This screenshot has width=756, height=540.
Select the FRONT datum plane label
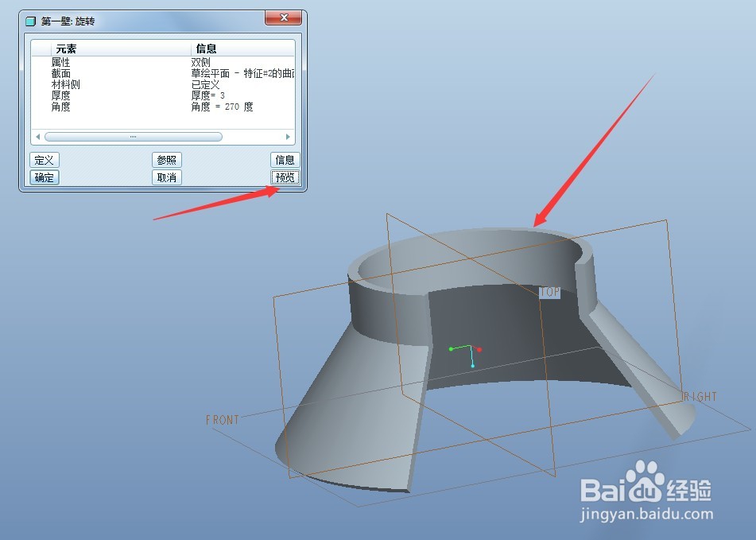click(223, 420)
